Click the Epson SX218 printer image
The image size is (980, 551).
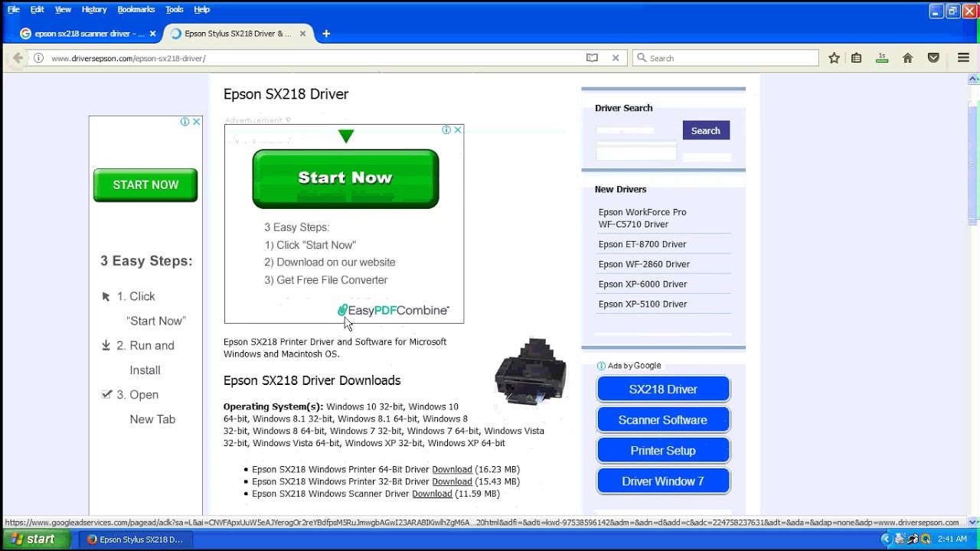pos(531,371)
